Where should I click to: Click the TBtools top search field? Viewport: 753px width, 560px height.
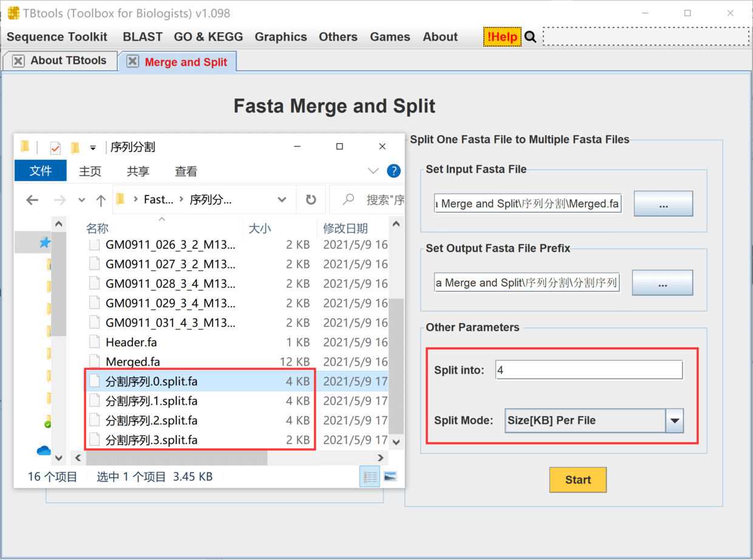646,36
